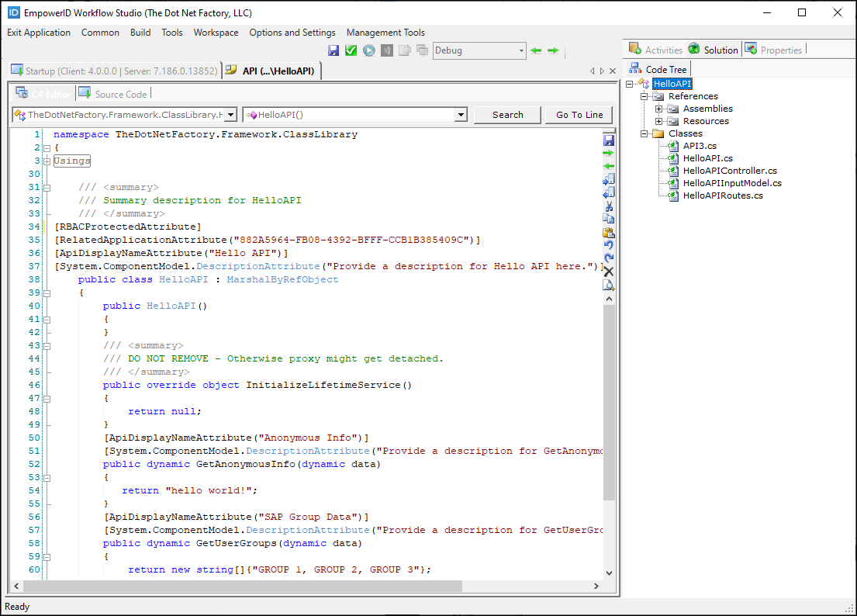Click the magnifier find icon in editor sidebar
857x616 pixels.
point(609,285)
